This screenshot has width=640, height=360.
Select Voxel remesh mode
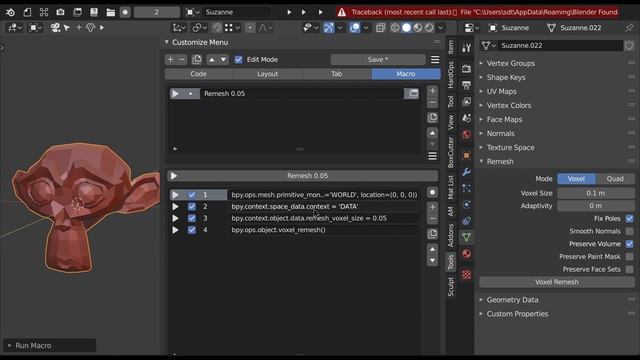pos(576,179)
